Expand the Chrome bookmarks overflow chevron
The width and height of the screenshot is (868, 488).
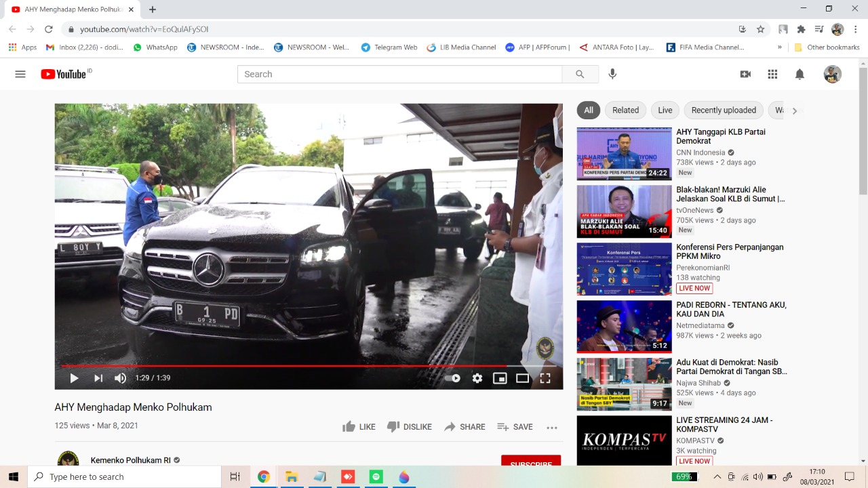click(779, 47)
